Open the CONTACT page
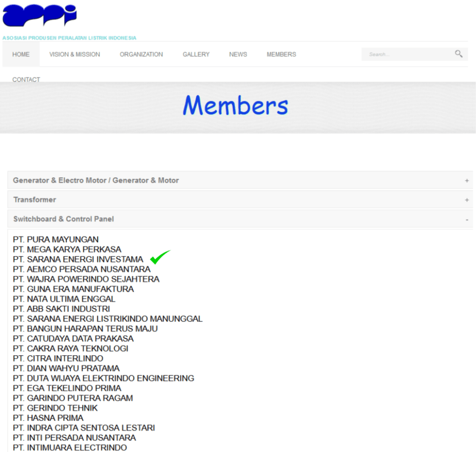The width and height of the screenshot is (476, 452). [26, 80]
